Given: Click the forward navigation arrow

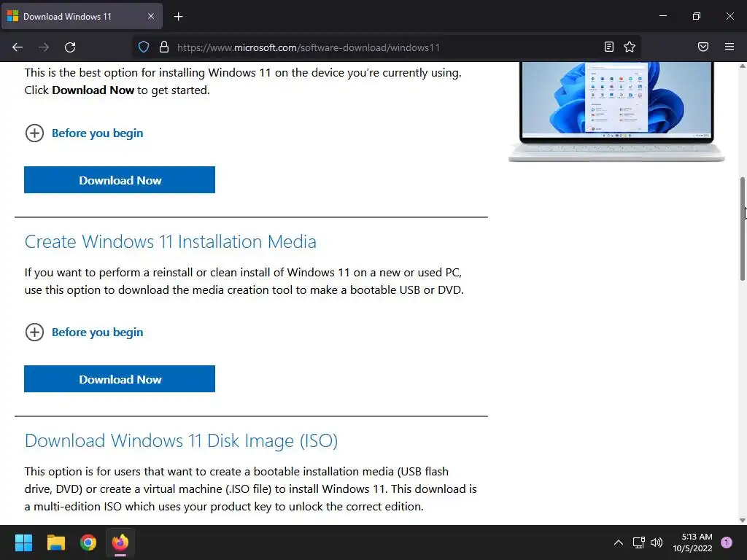Looking at the screenshot, I should click(44, 47).
